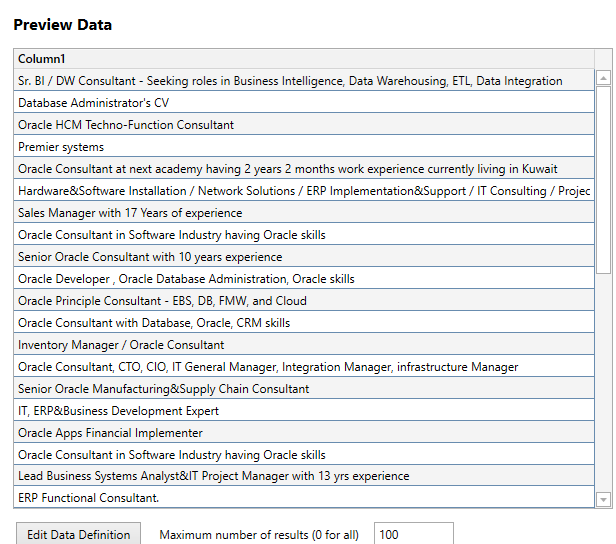Image resolution: width=616 pixels, height=544 pixels.
Task: Click the Edit Data Definition button
Action: (x=78, y=534)
